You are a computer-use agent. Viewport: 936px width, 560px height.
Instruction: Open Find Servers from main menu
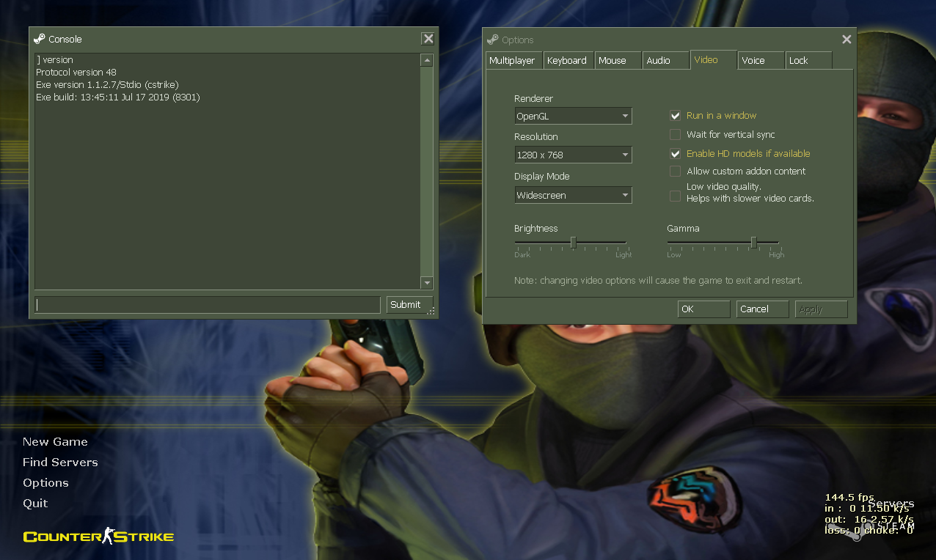[60, 462]
